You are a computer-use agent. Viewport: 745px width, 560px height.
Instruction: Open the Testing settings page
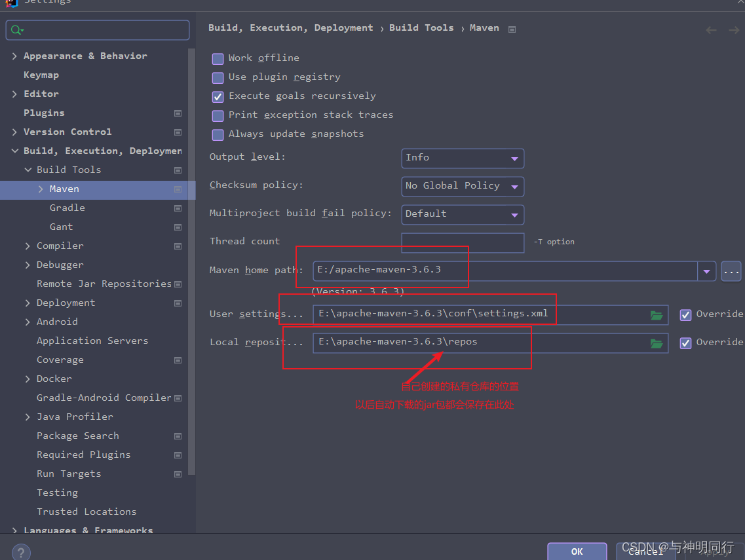coord(57,493)
